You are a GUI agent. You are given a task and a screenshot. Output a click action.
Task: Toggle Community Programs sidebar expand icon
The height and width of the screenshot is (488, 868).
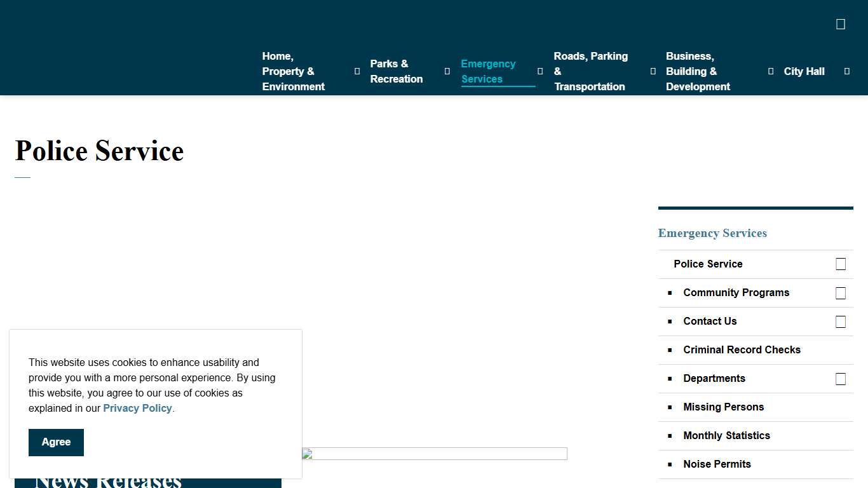click(840, 293)
